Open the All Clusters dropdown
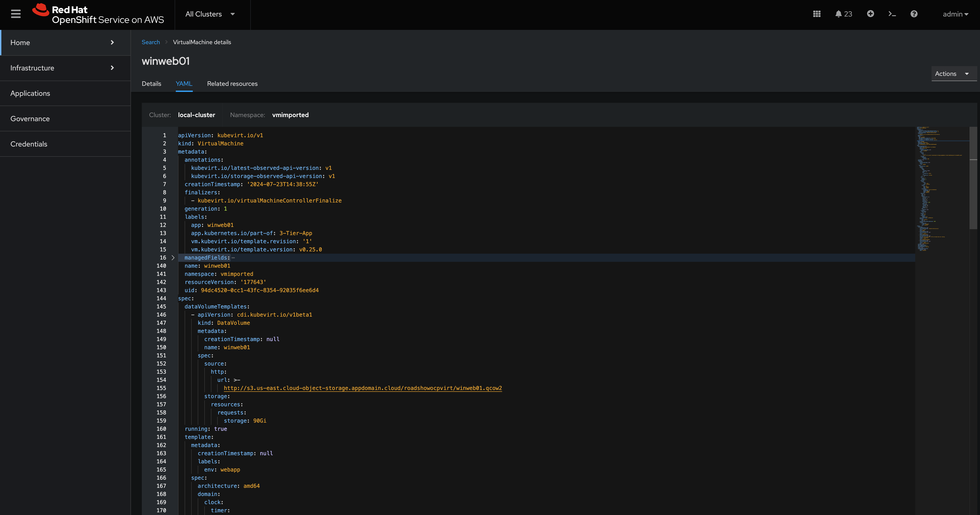Screen dimensions: 980x515 point(210,14)
